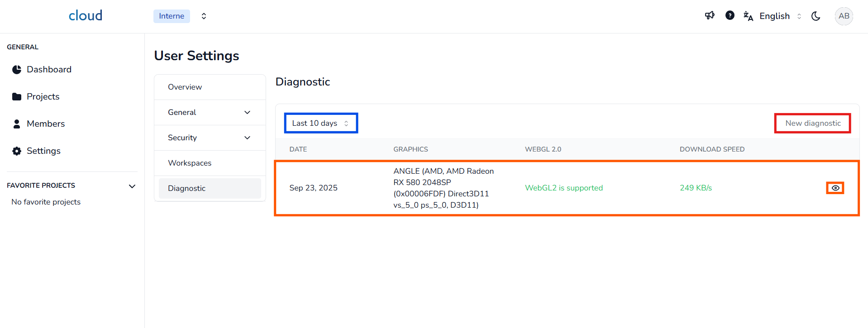The width and height of the screenshot is (868, 328).
Task: Collapse the Favorite Projects section
Action: 132,186
